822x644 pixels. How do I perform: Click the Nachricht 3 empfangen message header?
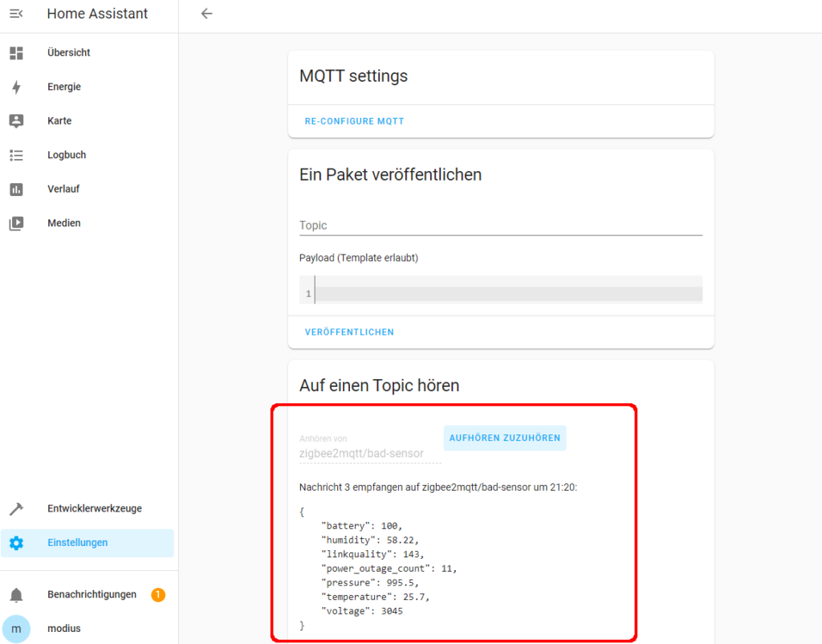438,487
